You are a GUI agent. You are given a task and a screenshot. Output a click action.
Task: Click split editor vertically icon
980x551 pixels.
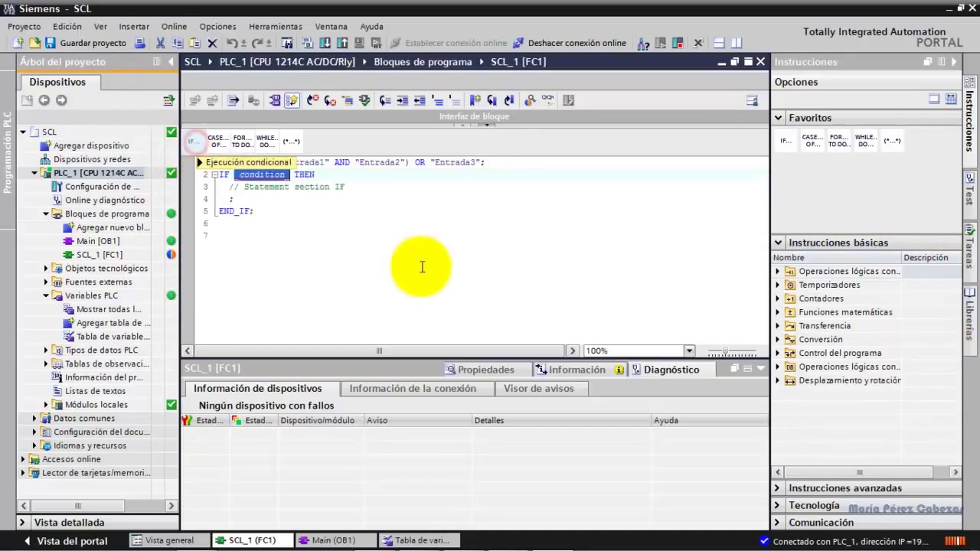pos(737,43)
